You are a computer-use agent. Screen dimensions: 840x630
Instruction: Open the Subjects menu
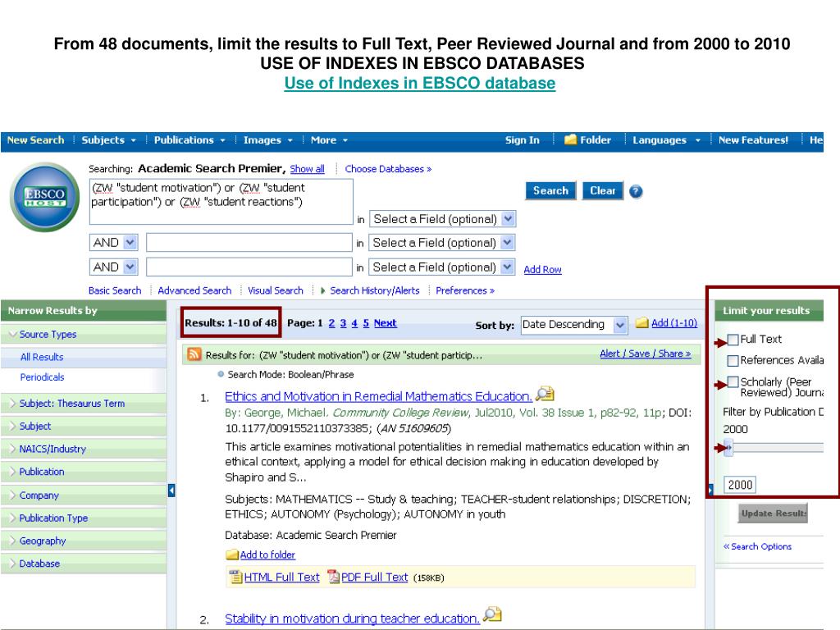coord(108,139)
